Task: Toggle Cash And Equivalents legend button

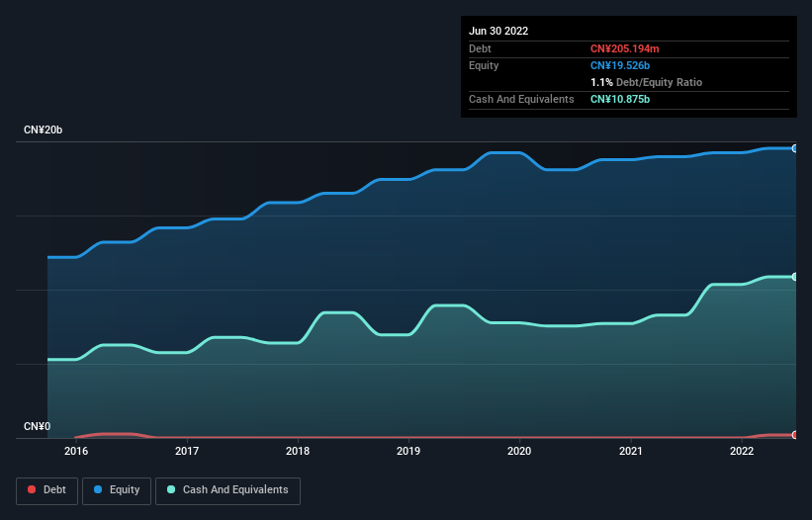Action: [x=227, y=490]
